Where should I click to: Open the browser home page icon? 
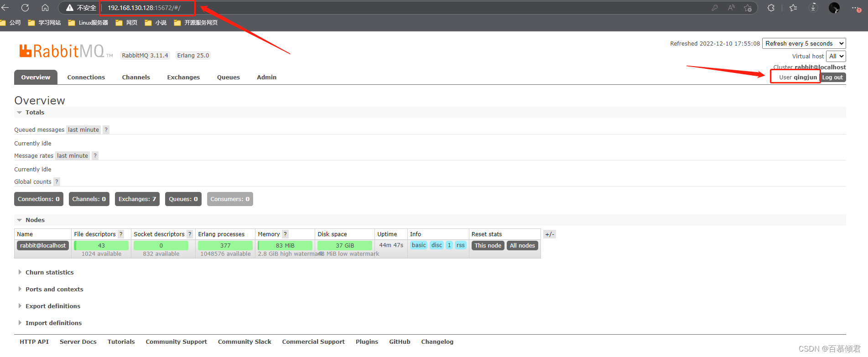click(x=45, y=8)
